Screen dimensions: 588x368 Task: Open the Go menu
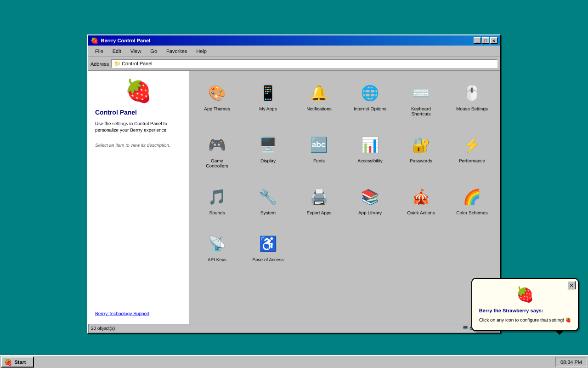tap(153, 51)
